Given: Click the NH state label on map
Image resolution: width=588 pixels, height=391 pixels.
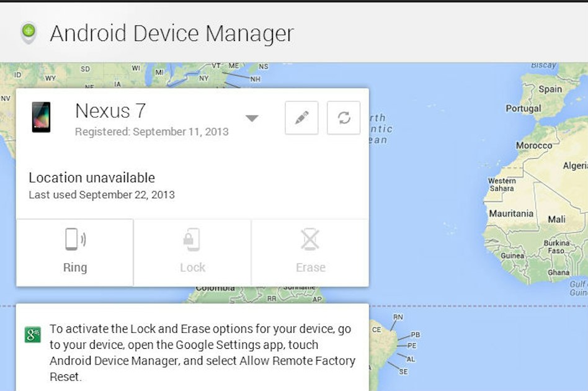Looking at the screenshot, I should pos(255,79).
